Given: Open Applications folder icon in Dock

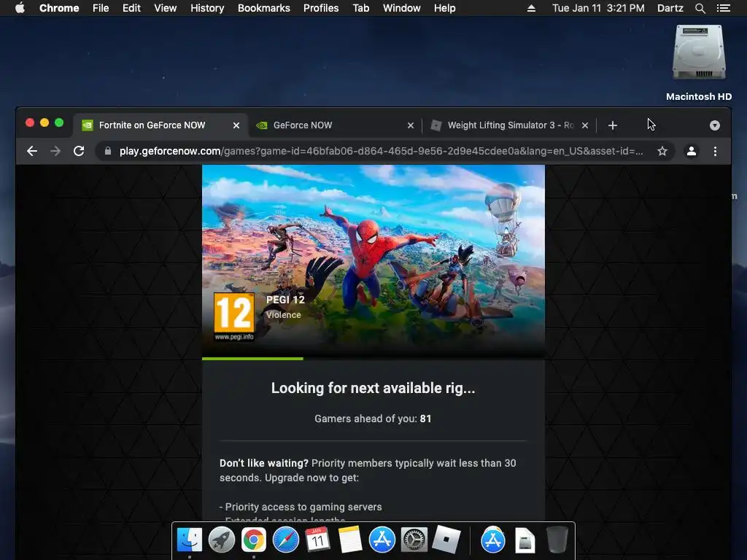Looking at the screenshot, I should 493,540.
